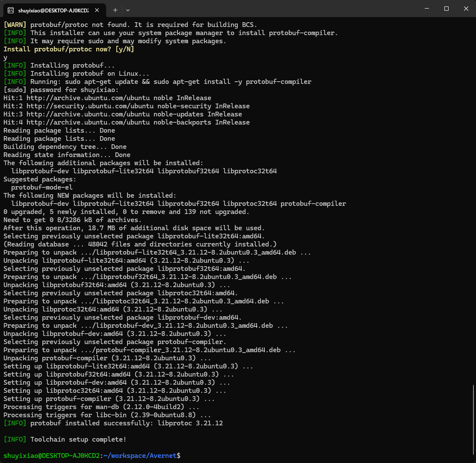Click the 'Reading state information... Done' line
Viewport: 476px width, 463px height.
point(67,155)
